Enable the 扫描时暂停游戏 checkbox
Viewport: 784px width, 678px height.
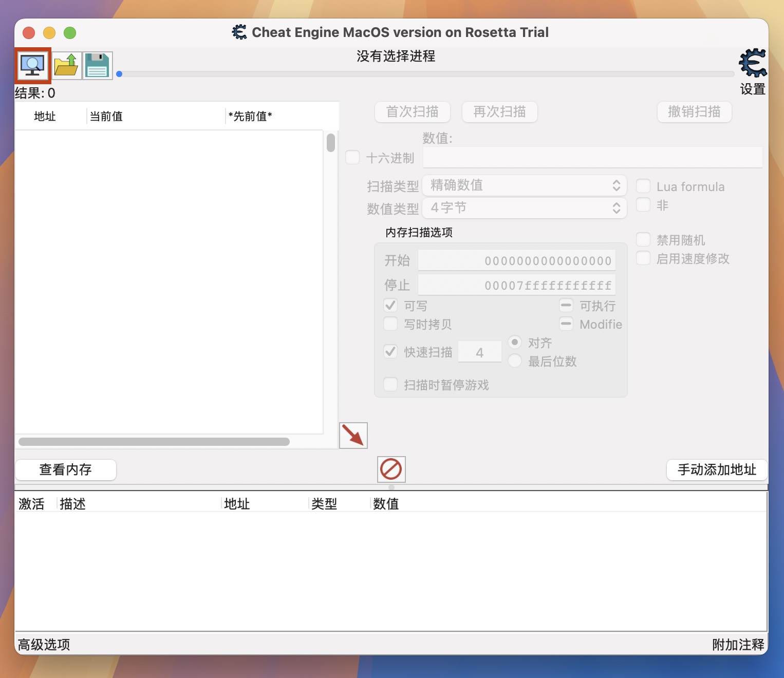click(390, 384)
